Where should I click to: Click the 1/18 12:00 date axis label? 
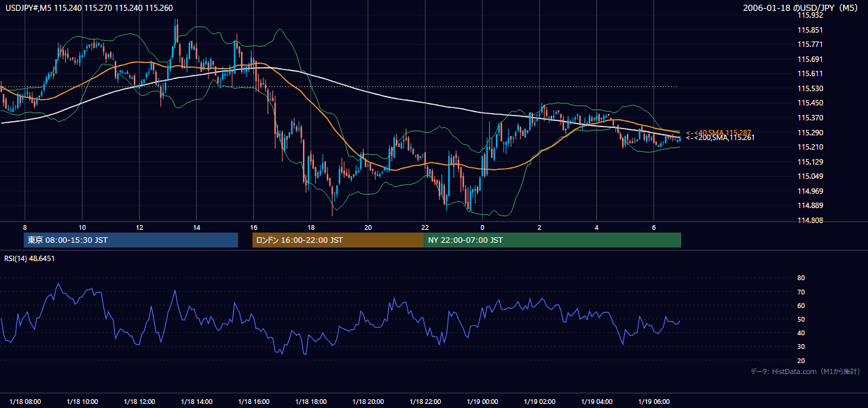pos(139,402)
